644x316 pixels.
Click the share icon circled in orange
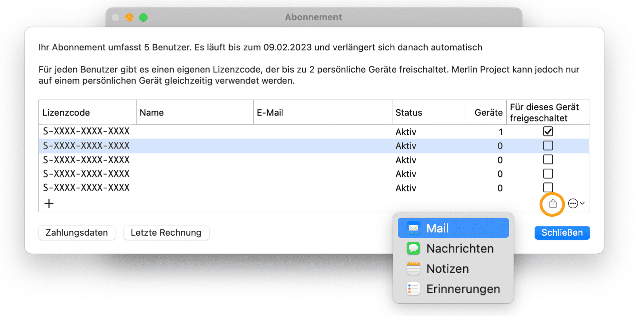[552, 204]
